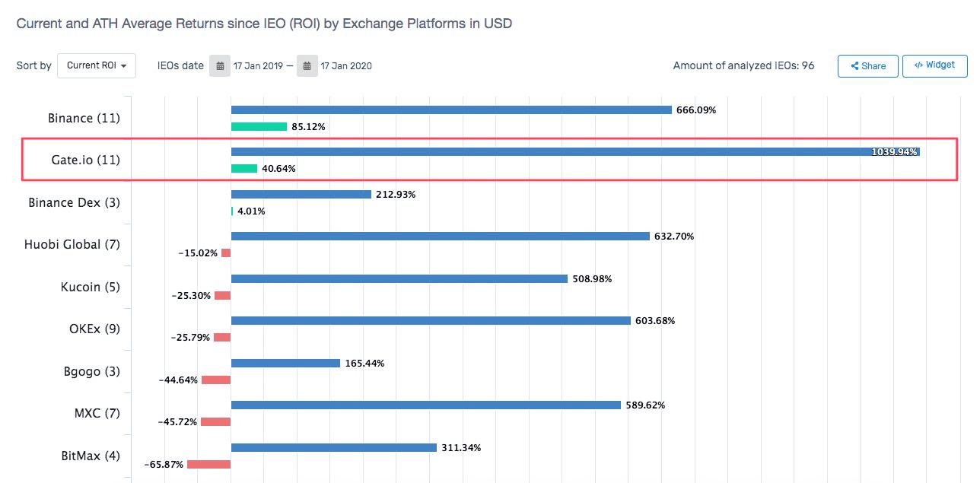Click Binance Dex blue 212.93% bar
980x483 pixels.
(301, 195)
